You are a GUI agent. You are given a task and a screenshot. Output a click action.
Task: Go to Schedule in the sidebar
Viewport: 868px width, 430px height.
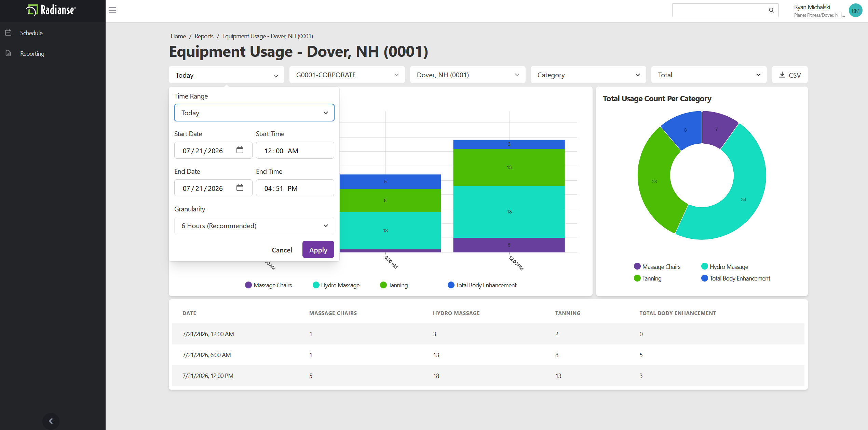31,33
